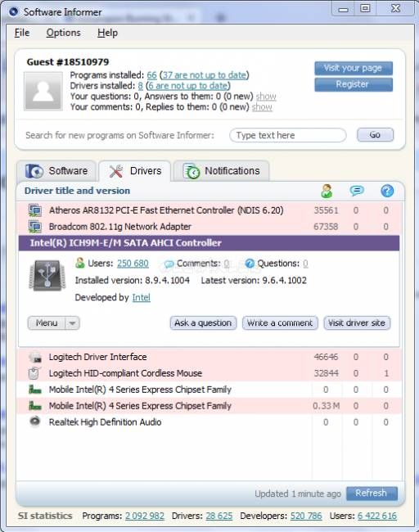419x532 pixels.
Task: Click the green user icon beside Users
Action: (80, 263)
